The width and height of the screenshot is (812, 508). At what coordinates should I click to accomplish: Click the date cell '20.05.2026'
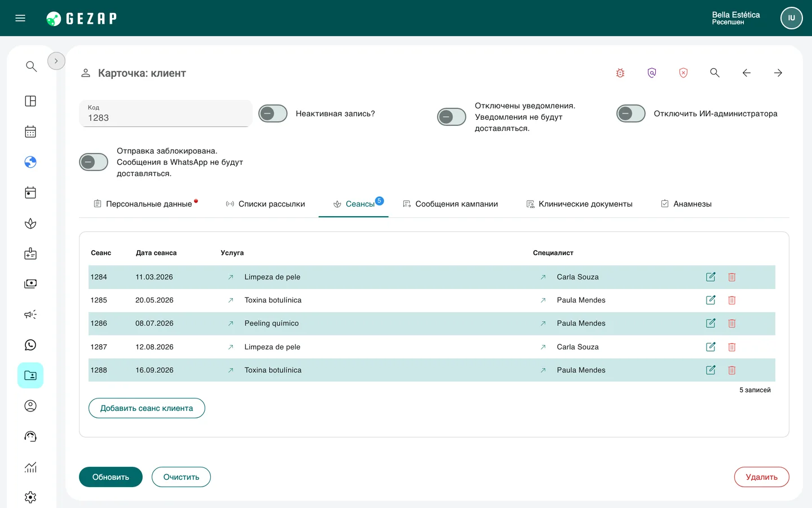click(x=155, y=300)
